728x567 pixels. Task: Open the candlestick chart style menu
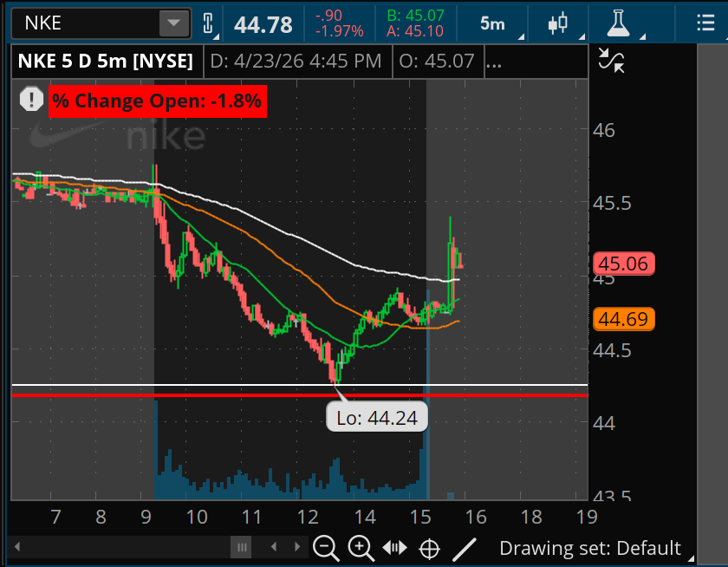click(x=557, y=23)
